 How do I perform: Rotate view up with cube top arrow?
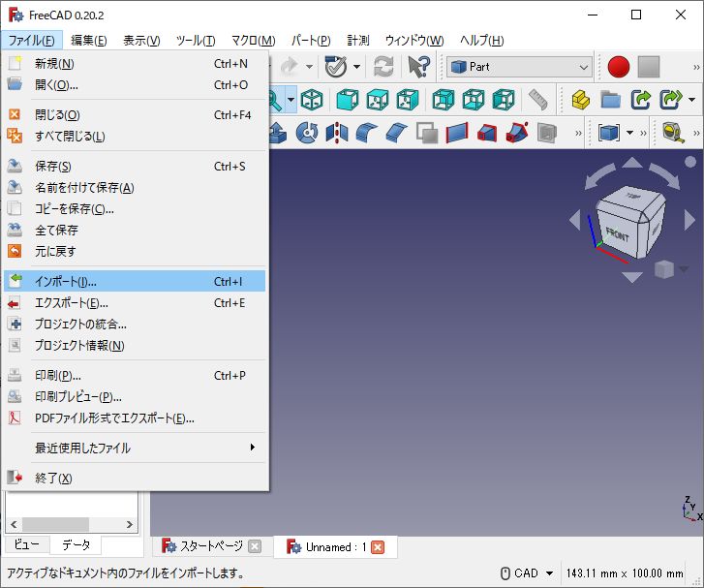point(632,162)
